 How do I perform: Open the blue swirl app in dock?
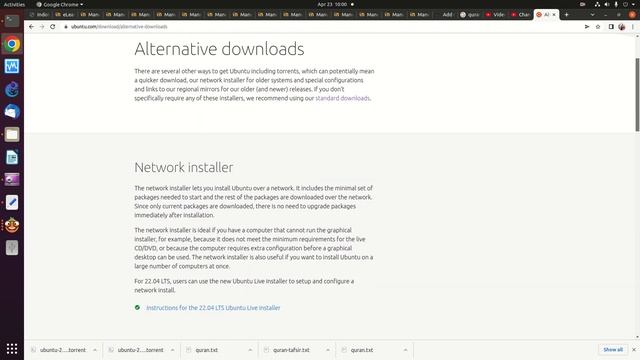[x=12, y=89]
